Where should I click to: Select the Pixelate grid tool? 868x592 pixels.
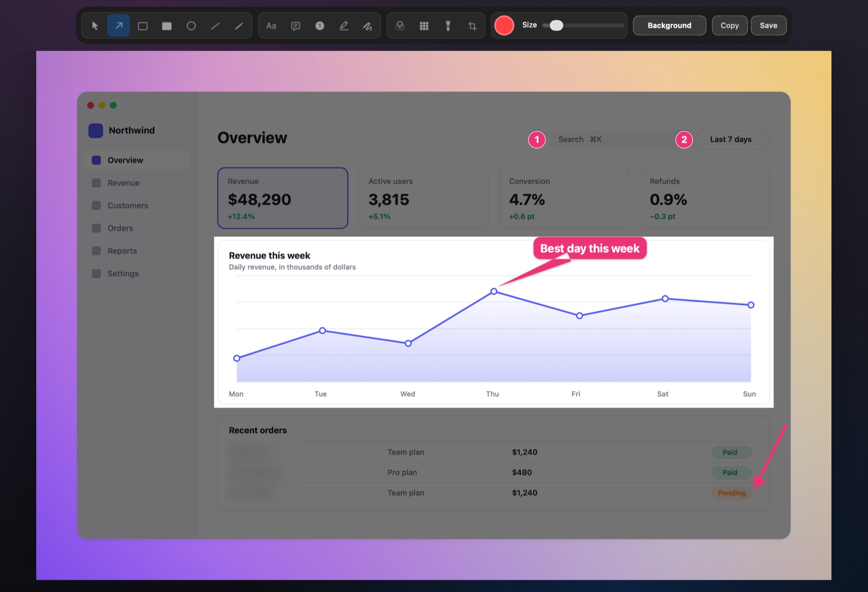pos(424,26)
